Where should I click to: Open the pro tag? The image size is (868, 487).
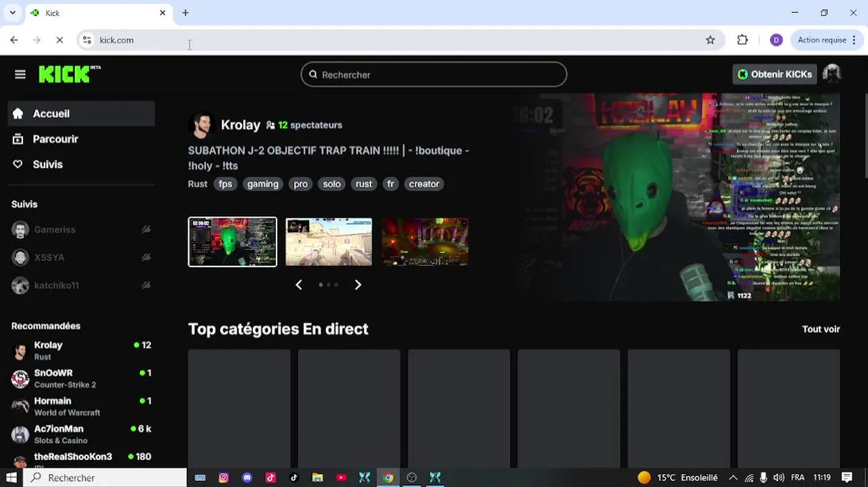pos(301,184)
